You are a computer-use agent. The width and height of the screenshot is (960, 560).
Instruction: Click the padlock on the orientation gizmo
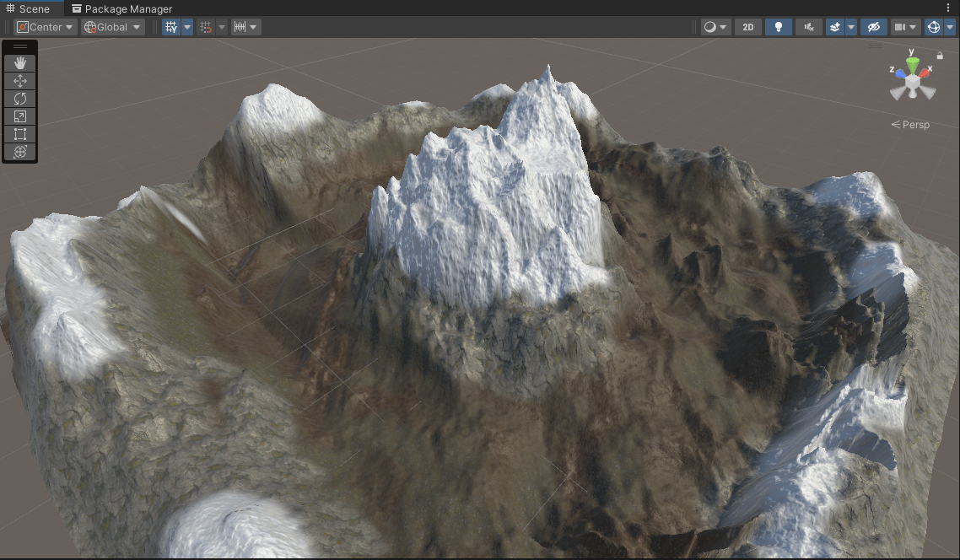[940, 55]
